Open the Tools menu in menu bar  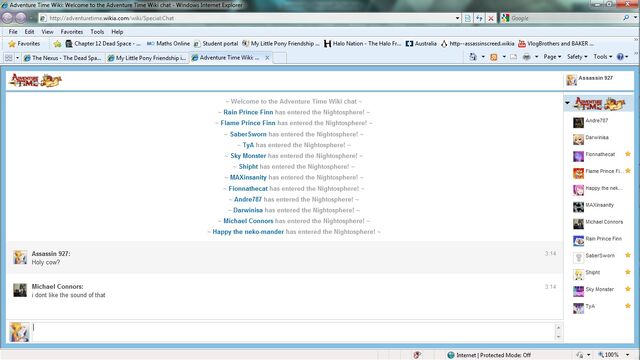[97, 31]
